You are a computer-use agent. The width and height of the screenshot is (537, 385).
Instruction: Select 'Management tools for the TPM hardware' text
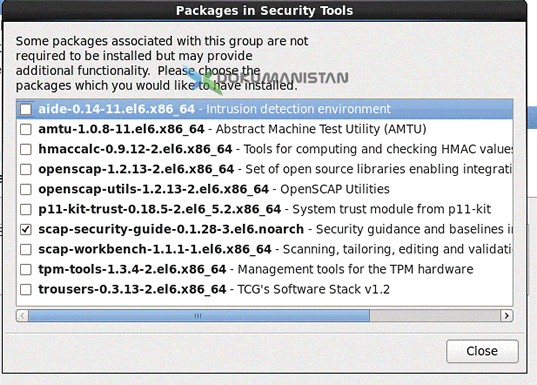coord(355,269)
